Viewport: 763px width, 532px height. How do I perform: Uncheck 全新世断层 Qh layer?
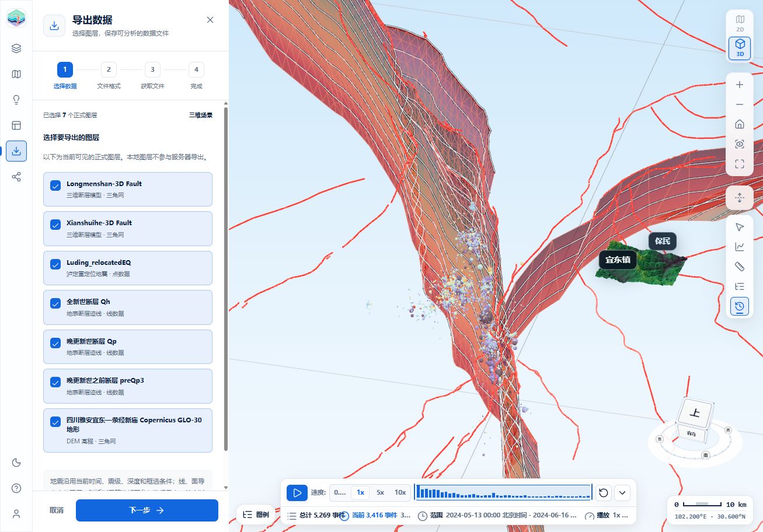(55, 303)
